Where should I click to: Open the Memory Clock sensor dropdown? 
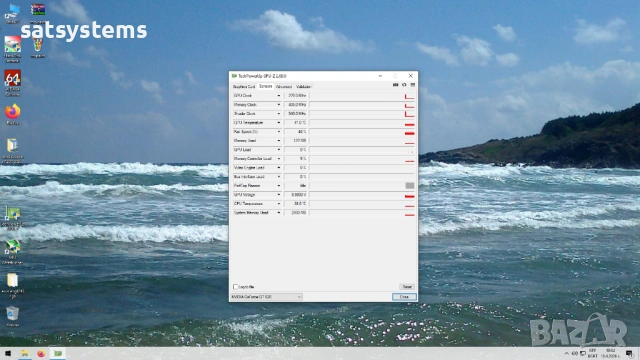[x=279, y=105]
